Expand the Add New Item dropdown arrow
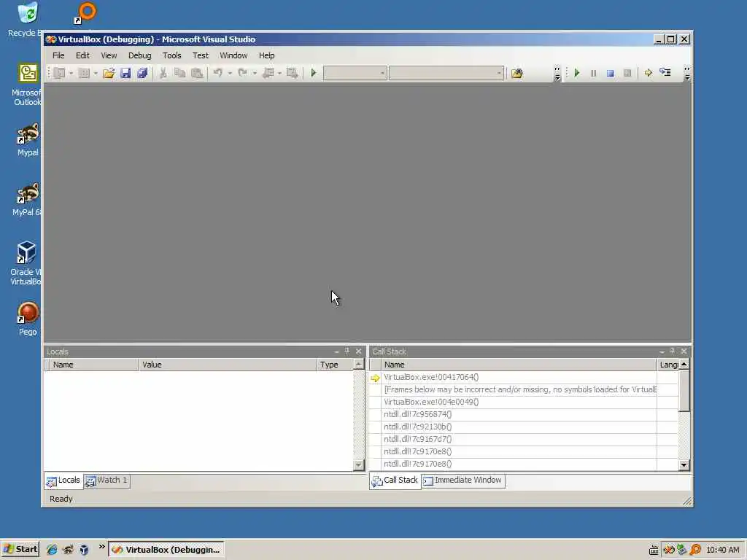Image resolution: width=747 pixels, height=560 pixels. click(96, 74)
